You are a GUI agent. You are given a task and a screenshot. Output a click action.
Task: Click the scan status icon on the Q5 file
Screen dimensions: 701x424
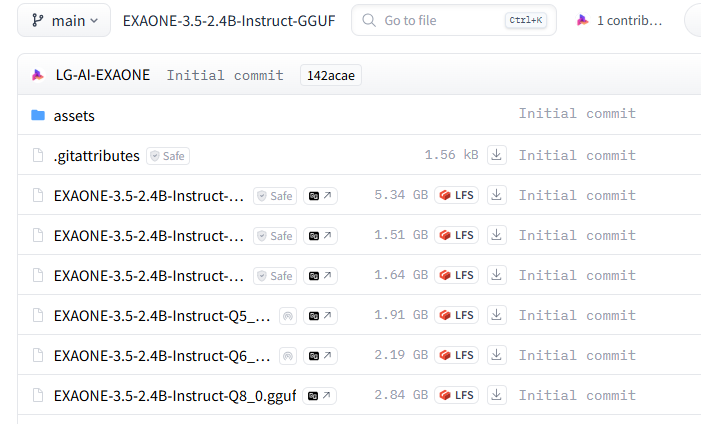click(x=288, y=316)
